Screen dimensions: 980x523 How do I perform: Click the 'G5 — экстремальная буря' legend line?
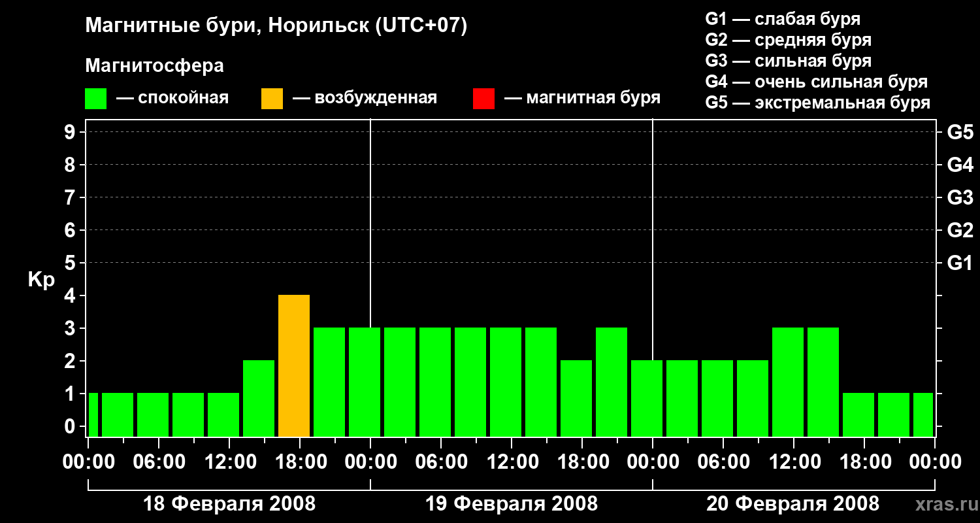818,103
